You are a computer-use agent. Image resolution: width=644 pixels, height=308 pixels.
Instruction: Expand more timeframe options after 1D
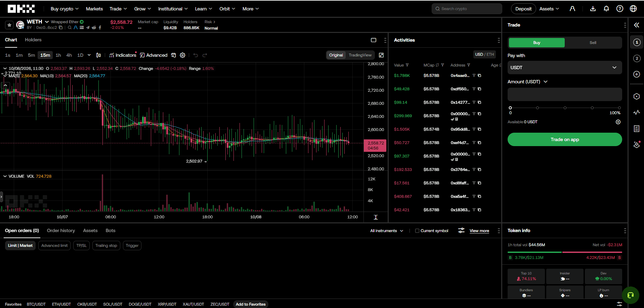[89, 55]
